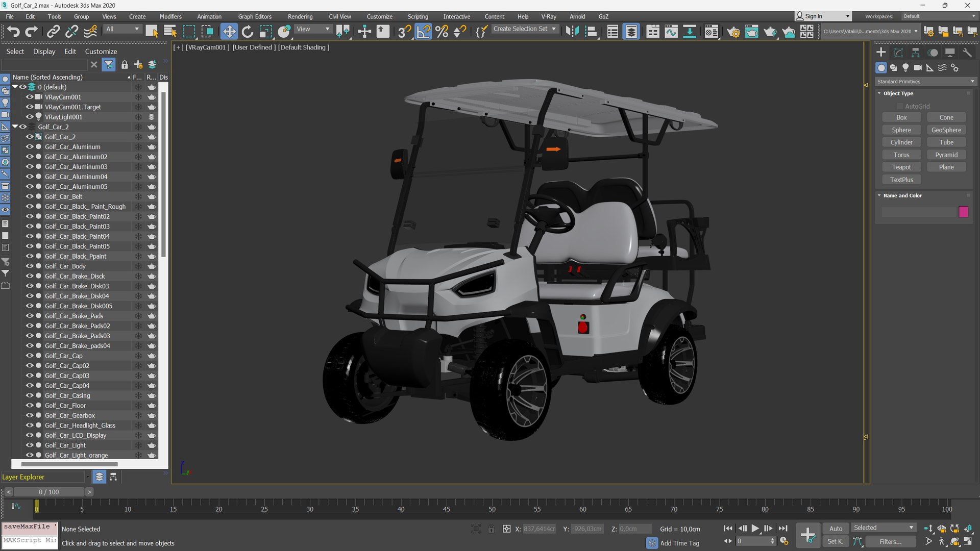Image resolution: width=980 pixels, height=551 pixels.
Task: Hide VRayLight001 via its eye icon
Action: click(30, 117)
